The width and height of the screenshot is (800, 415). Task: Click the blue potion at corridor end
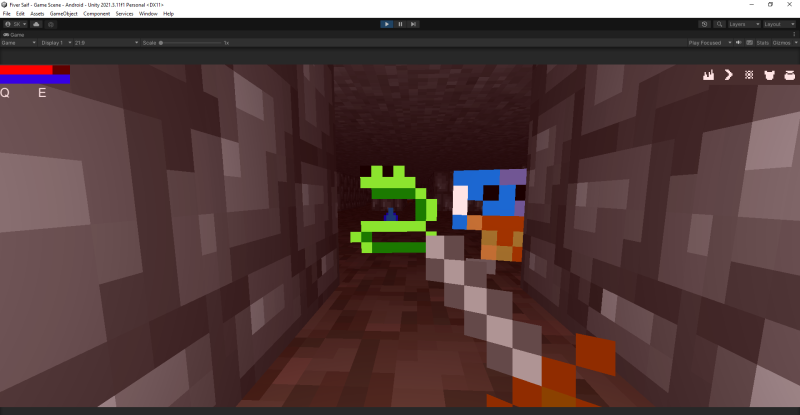click(x=391, y=214)
